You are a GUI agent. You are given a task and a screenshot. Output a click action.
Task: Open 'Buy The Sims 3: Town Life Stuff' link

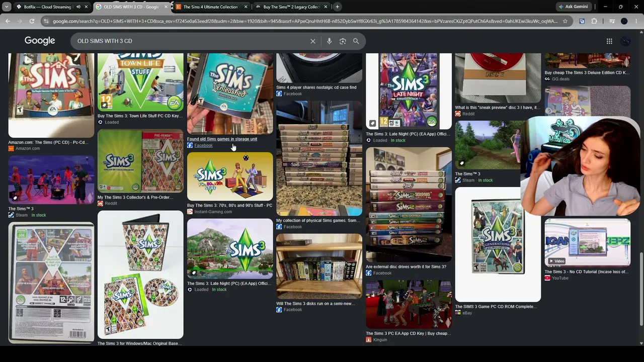140,116
